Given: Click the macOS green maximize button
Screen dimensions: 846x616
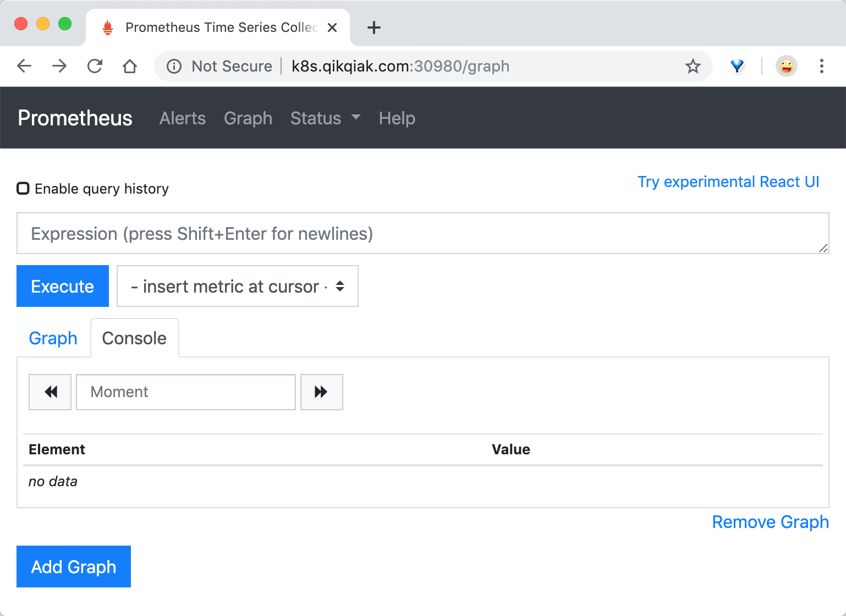Looking at the screenshot, I should (x=65, y=24).
